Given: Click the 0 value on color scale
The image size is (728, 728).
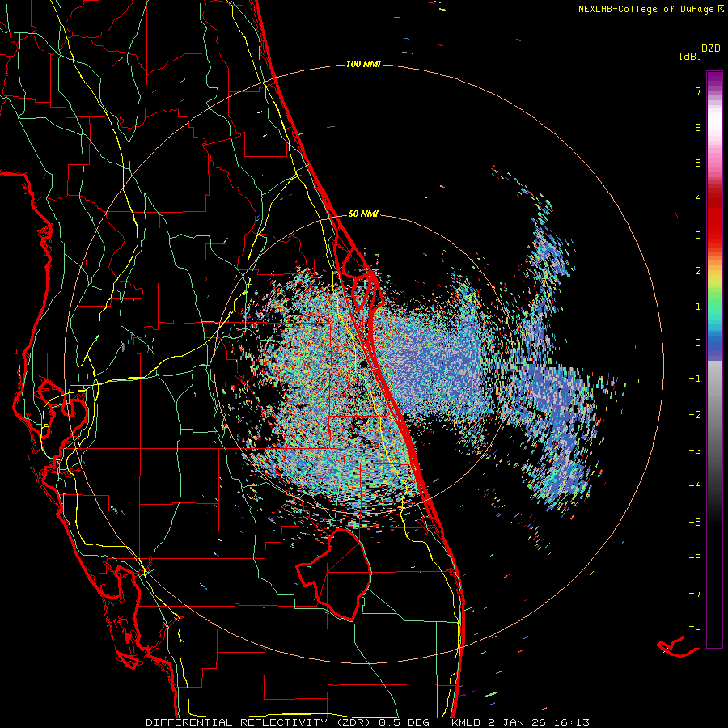Looking at the screenshot, I should click(x=698, y=343).
